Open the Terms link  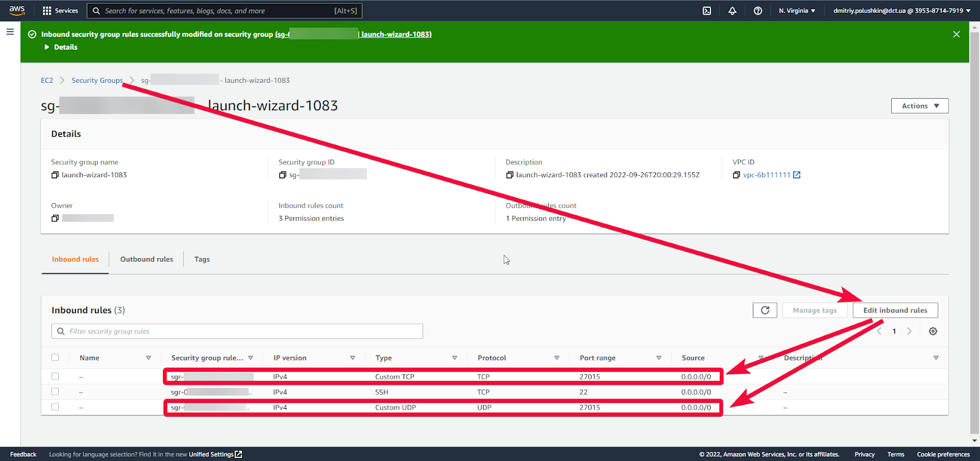click(x=895, y=454)
